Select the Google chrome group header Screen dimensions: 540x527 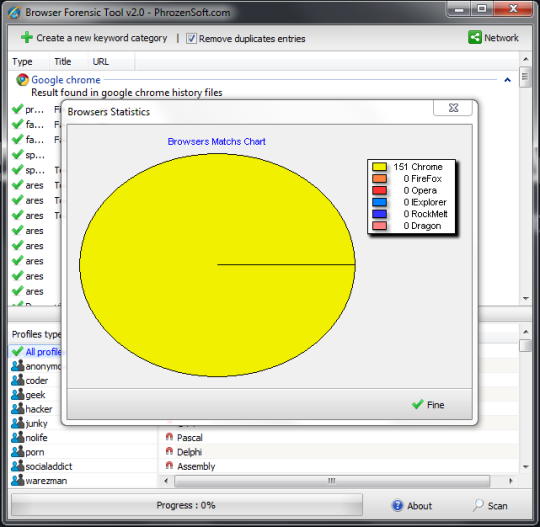click(66, 80)
